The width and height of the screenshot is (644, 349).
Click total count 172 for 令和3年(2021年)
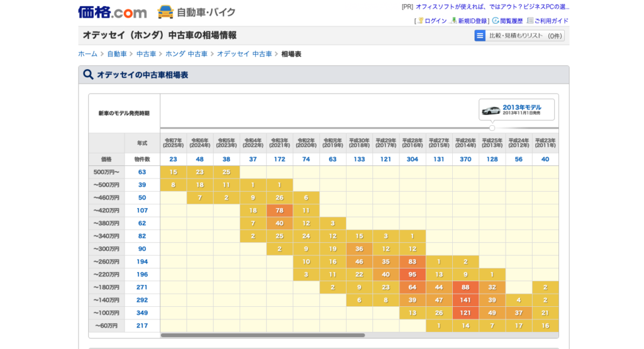point(279,159)
